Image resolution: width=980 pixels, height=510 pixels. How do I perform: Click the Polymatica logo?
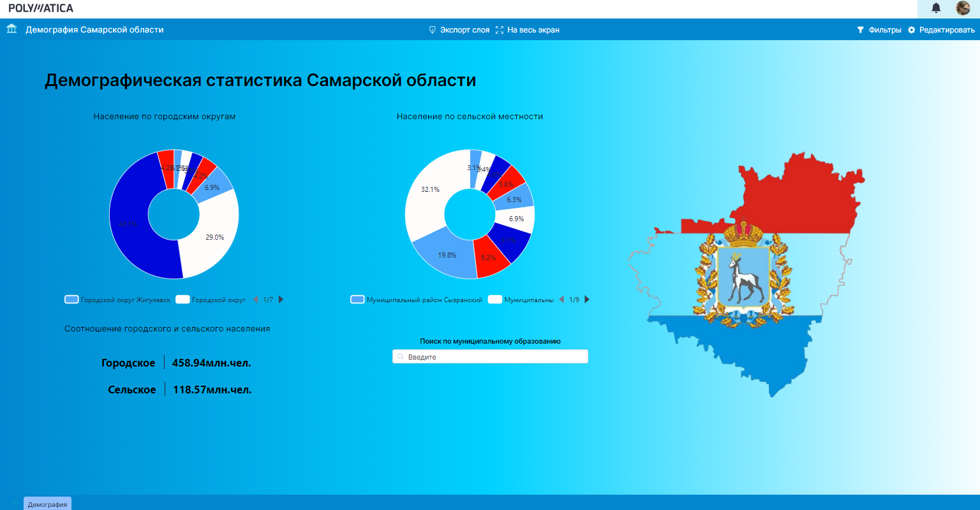point(41,8)
